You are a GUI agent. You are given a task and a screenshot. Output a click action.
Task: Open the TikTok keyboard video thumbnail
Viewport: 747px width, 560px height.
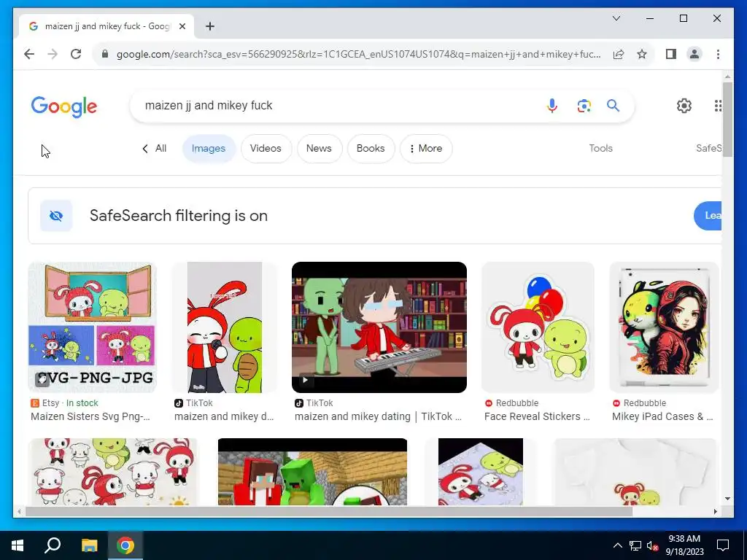tap(379, 327)
